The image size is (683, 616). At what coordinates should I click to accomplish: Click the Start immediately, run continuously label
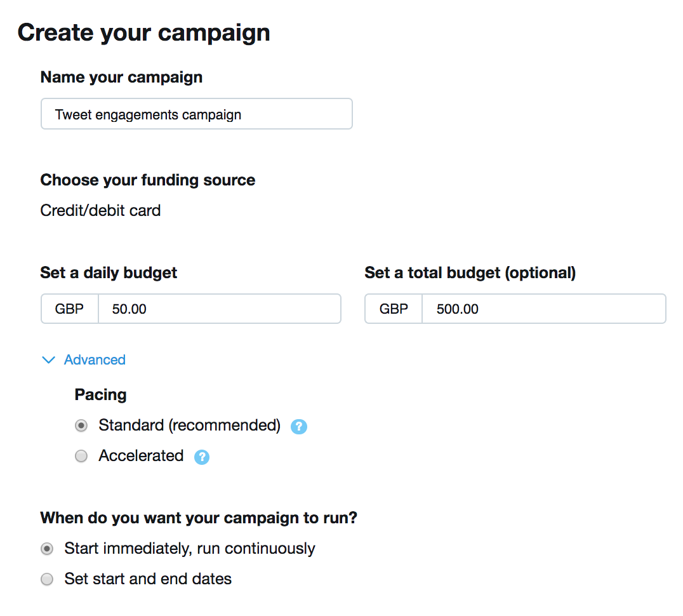(x=190, y=549)
